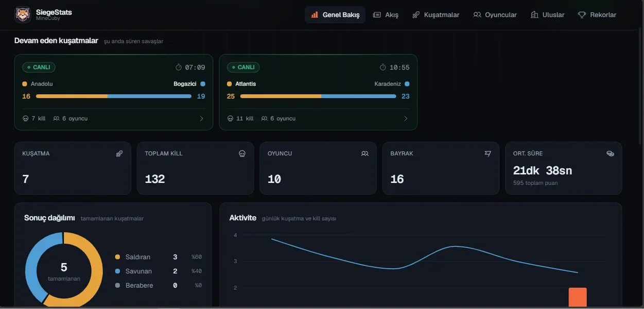Click the Atlantis team name
Image resolution: width=644 pixels, height=309 pixels.
246,84
